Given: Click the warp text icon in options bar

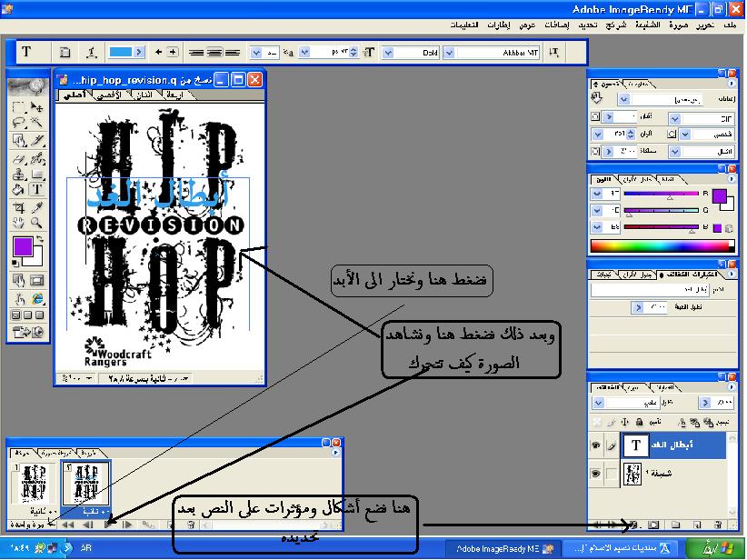Looking at the screenshot, I should point(91,52).
